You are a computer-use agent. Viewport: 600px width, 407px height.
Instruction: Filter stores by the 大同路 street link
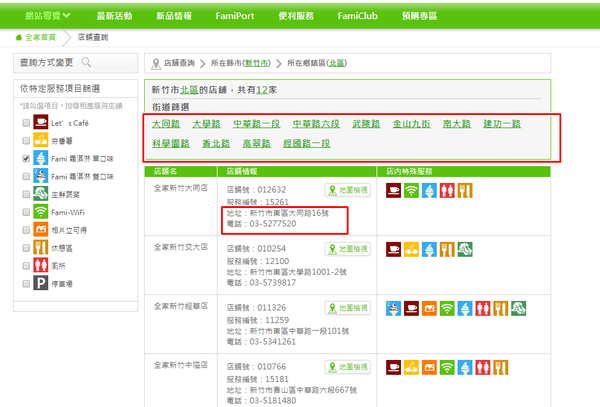pyautogui.click(x=166, y=124)
